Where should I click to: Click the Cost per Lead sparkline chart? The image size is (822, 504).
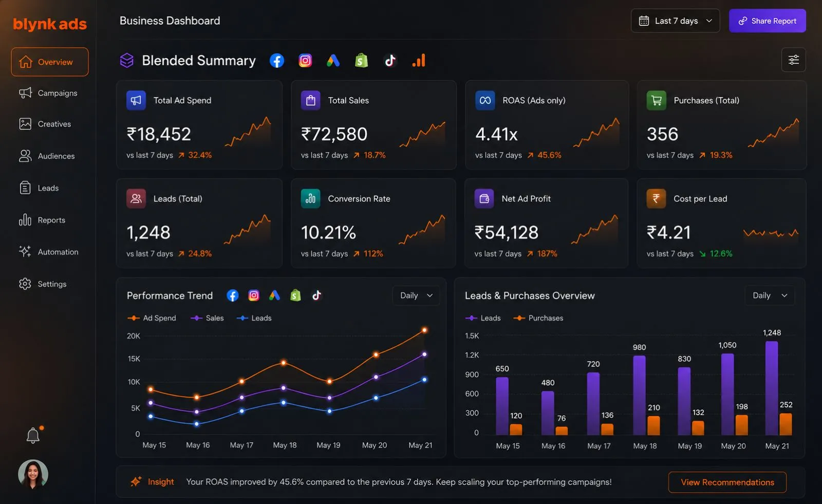(x=771, y=233)
